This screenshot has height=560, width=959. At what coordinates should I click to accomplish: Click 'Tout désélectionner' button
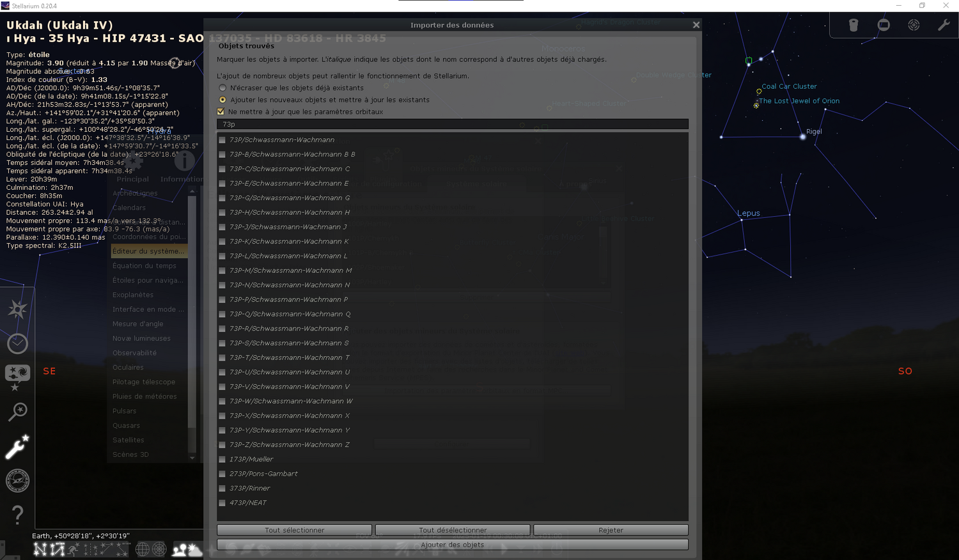pyautogui.click(x=453, y=530)
